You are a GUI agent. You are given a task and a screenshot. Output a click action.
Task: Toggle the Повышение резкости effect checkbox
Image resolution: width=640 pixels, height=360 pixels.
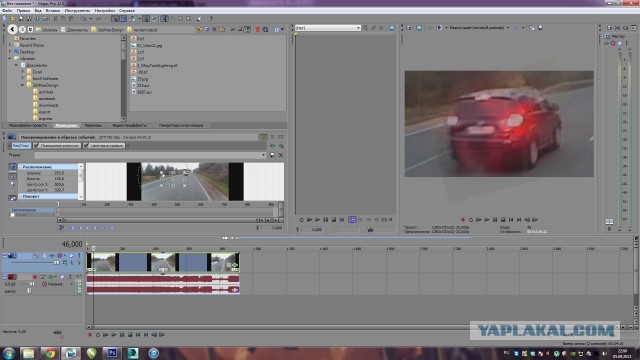click(x=36, y=145)
